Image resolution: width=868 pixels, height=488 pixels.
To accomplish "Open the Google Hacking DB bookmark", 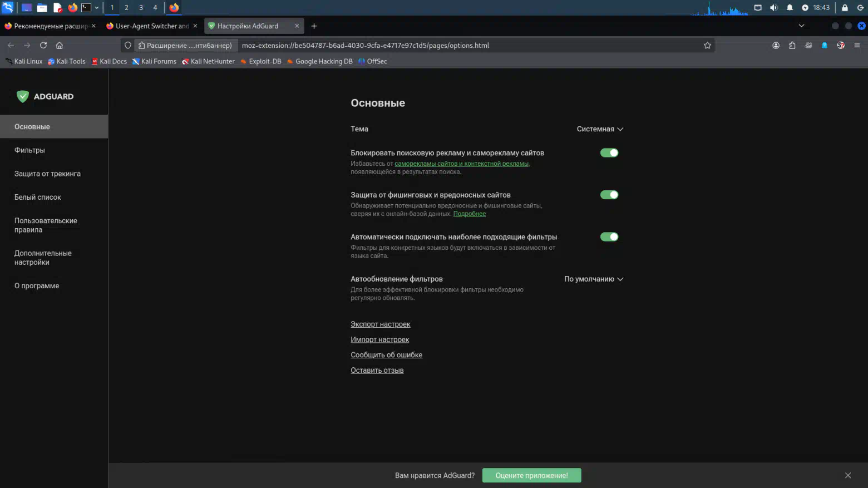I will pyautogui.click(x=319, y=62).
